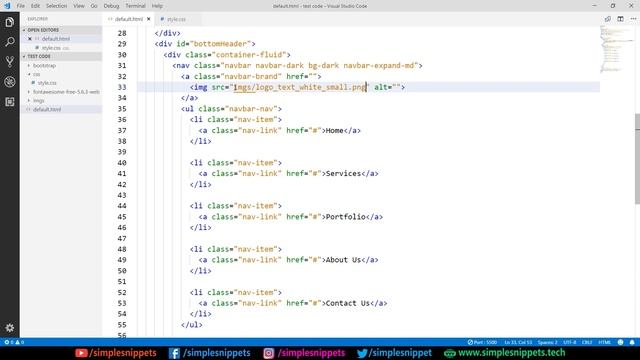This screenshot has width=640, height=360.
Task: Click the VS Code logo icon
Action: pos(7,6)
